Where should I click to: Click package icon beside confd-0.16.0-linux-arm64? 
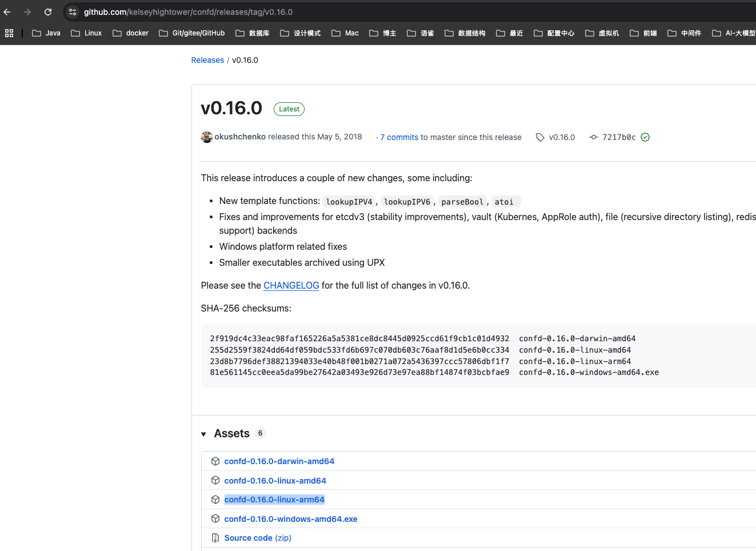[x=215, y=500]
